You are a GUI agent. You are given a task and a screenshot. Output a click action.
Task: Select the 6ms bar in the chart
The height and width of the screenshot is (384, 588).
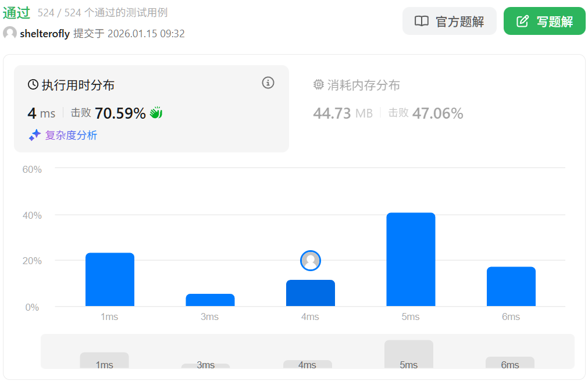[x=511, y=286]
